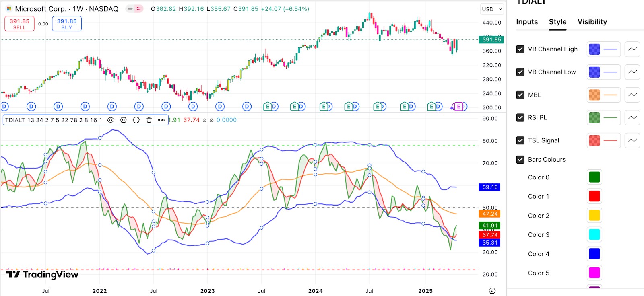644x296 pixels.
Task: Open VB Channel High blue color swatch
Action: pyautogui.click(x=594, y=49)
